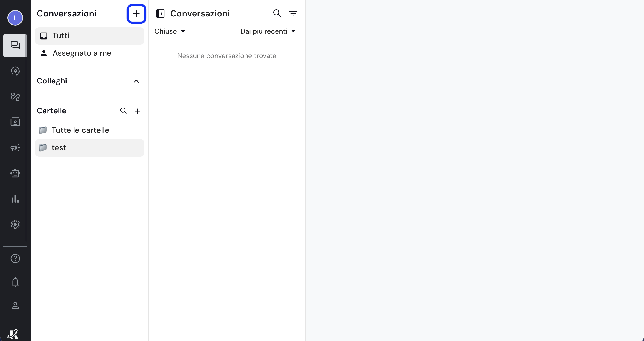
Task: Open the Chiuso status dropdown
Action: click(x=170, y=31)
